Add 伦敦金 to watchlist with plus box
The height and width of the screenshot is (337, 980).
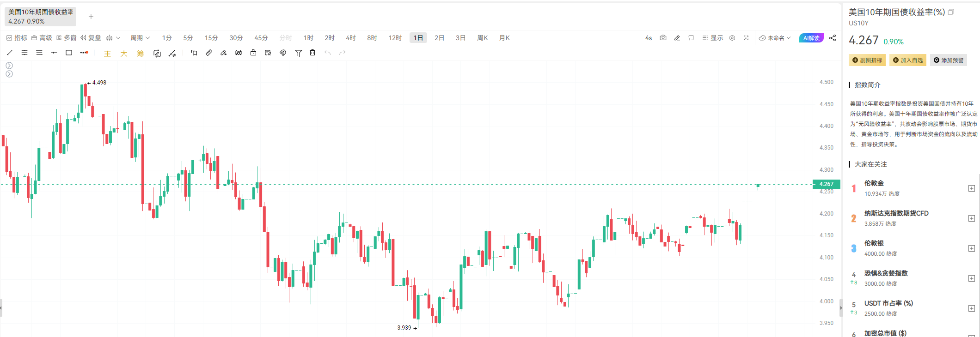tap(971, 188)
